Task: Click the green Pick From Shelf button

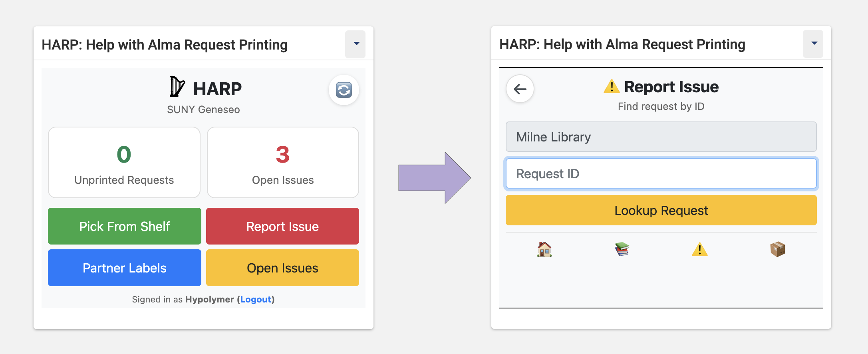Action: pyautogui.click(x=125, y=226)
